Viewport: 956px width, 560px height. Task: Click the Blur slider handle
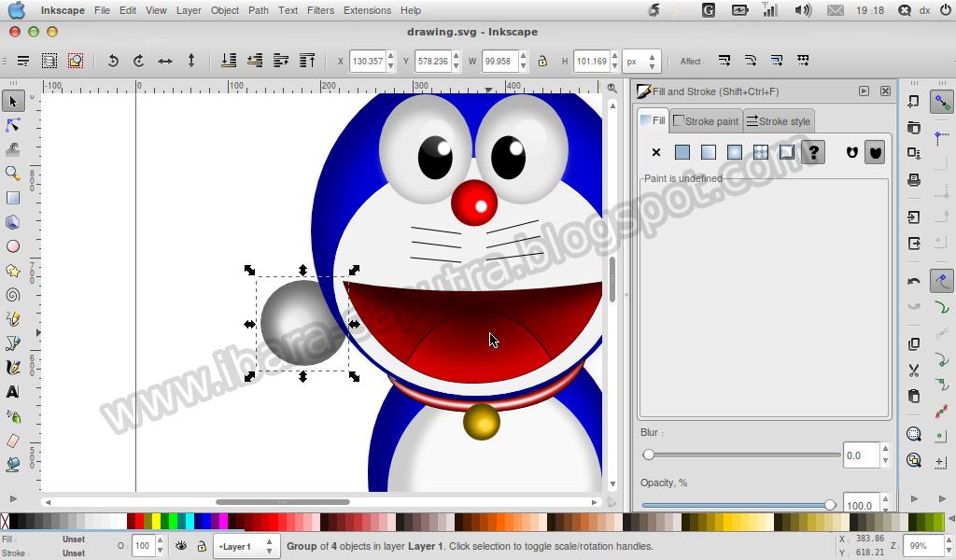649,455
